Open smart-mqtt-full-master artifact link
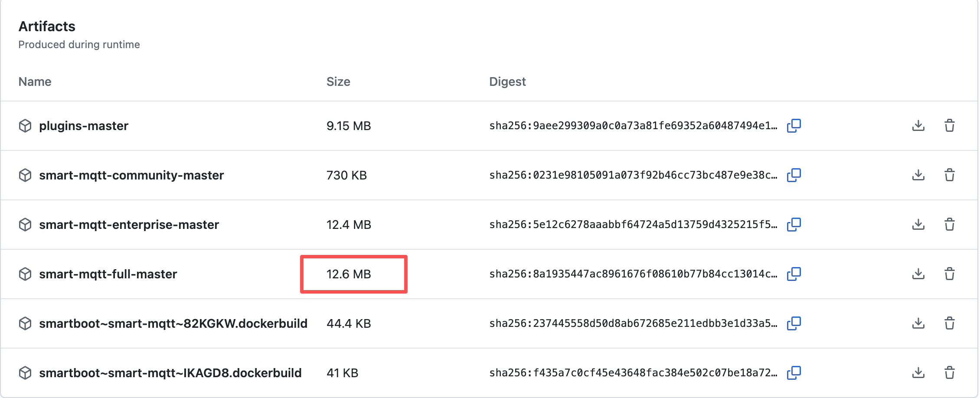Screen dimensions: 980x398 click(108, 274)
